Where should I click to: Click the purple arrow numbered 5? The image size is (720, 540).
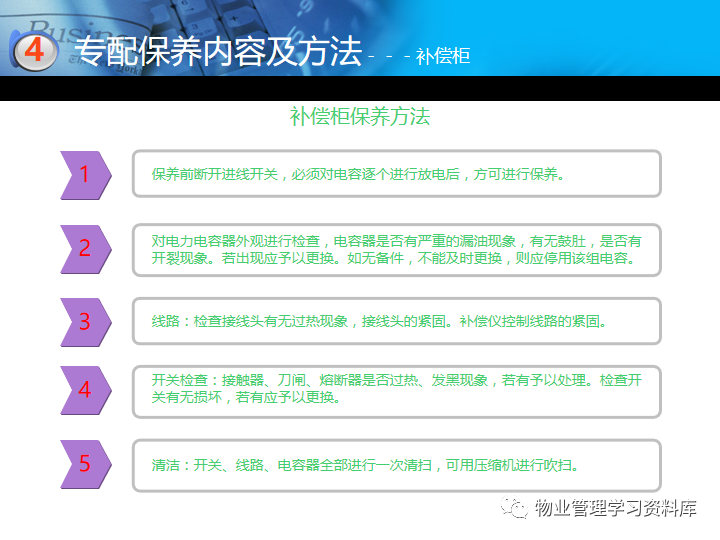(x=86, y=464)
